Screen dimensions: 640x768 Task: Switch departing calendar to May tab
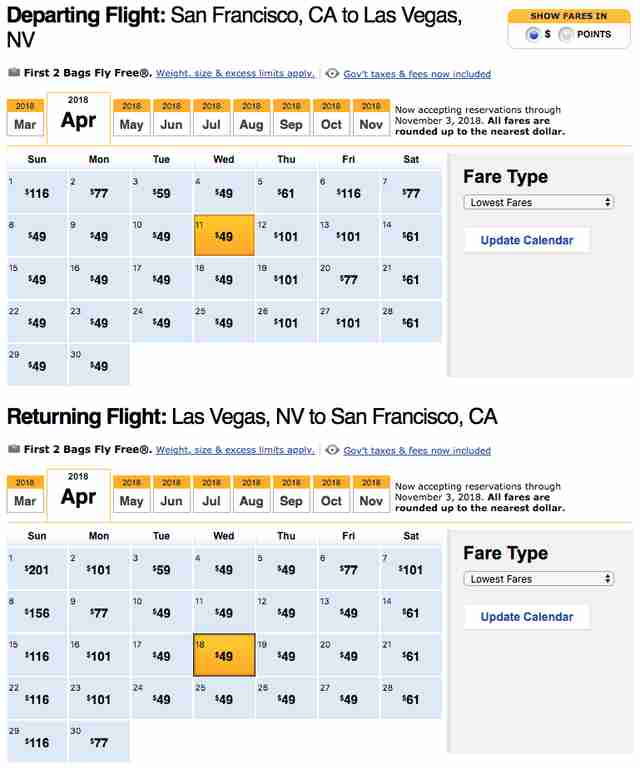click(x=131, y=119)
